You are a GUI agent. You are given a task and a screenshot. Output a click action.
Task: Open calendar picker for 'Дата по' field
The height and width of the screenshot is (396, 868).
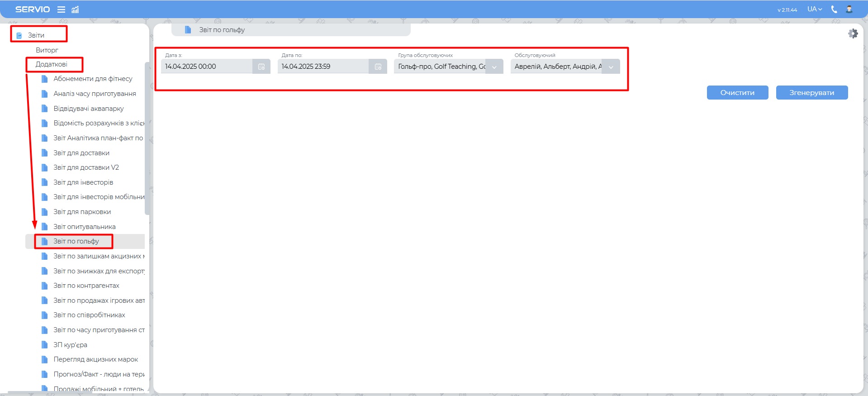coord(378,67)
